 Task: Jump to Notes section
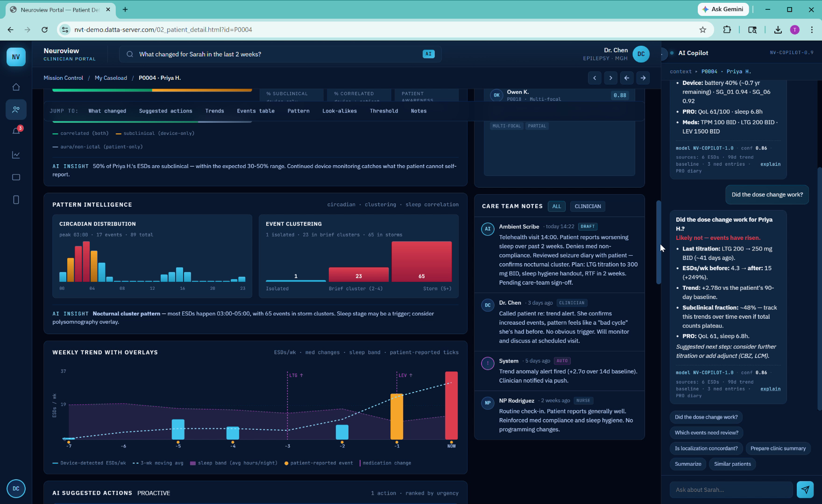coord(418,111)
